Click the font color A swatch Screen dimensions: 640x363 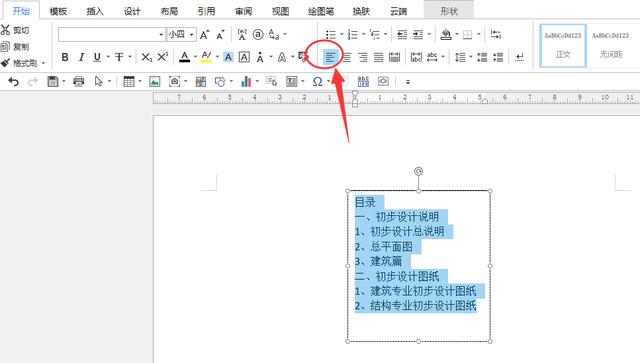(184, 57)
